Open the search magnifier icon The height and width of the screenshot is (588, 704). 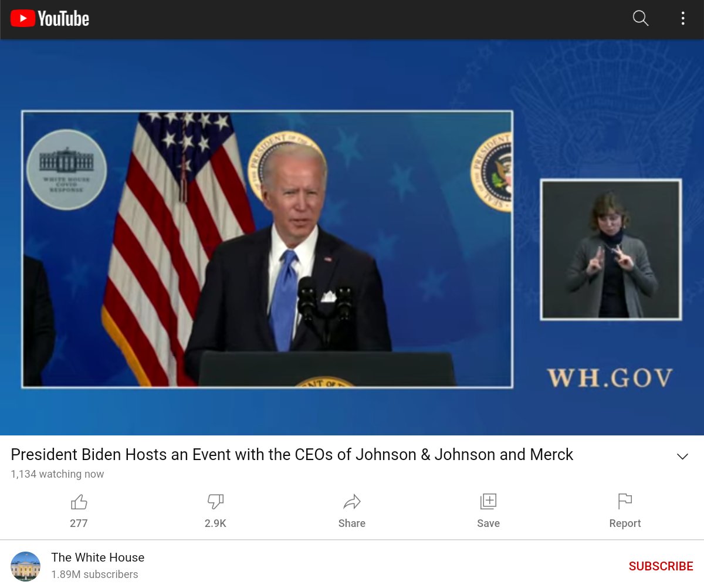(x=641, y=18)
